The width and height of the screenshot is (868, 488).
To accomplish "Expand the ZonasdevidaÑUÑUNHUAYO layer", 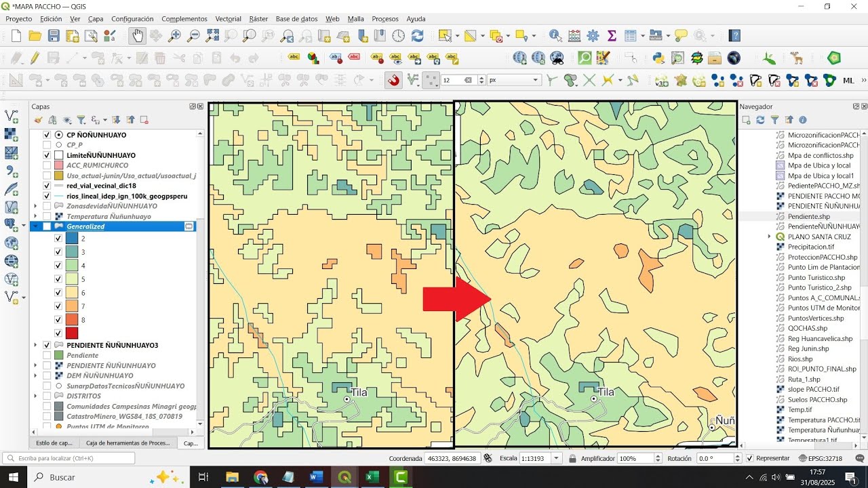I will (35, 206).
